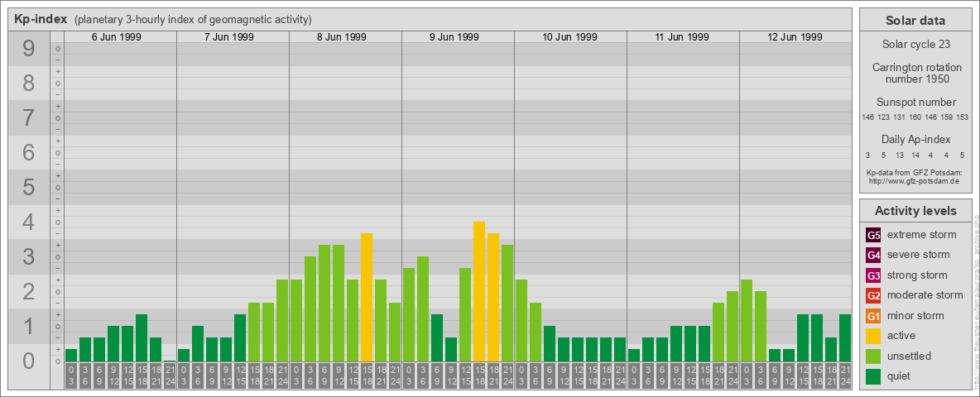Click the Kp-index chart title
The height and width of the screenshot is (397, 980).
click(x=41, y=19)
